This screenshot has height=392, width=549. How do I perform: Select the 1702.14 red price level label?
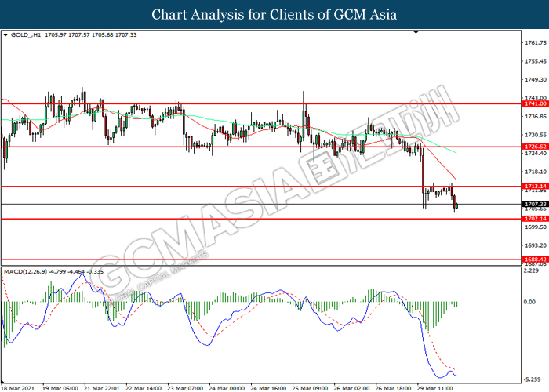(x=535, y=219)
